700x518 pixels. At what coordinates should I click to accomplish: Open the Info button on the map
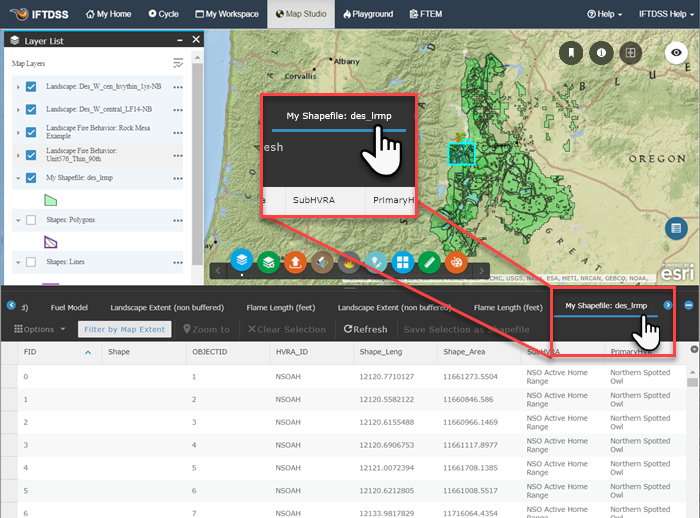coord(601,53)
